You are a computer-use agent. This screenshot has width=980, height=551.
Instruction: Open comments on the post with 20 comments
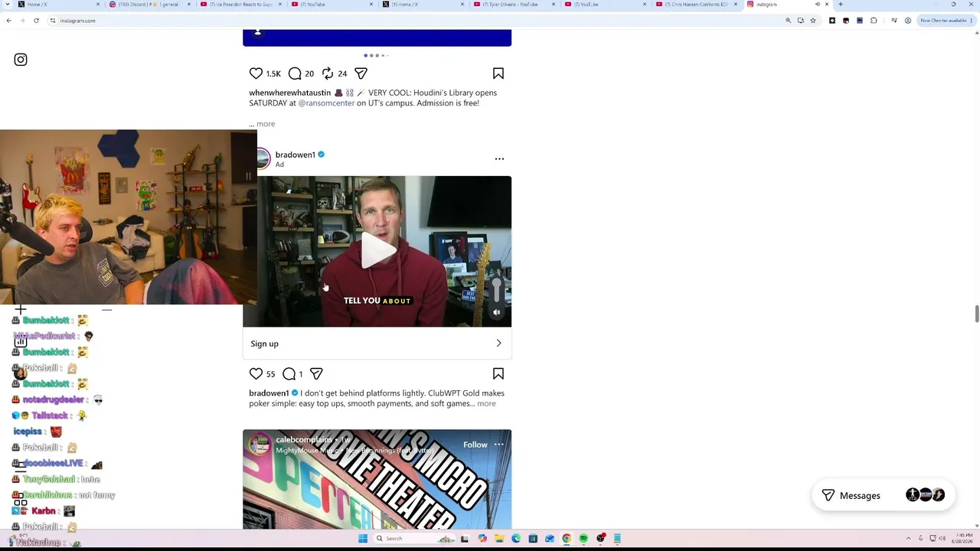[295, 73]
